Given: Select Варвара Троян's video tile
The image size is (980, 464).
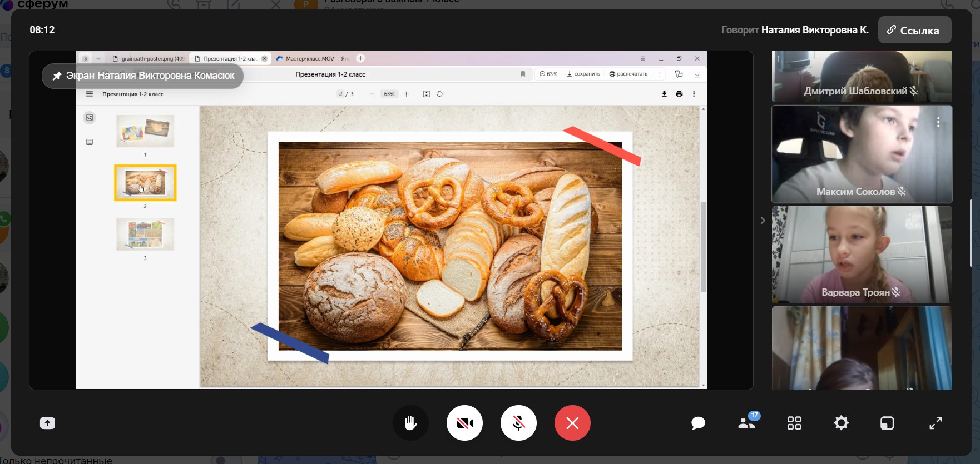Looking at the screenshot, I should 862,255.
